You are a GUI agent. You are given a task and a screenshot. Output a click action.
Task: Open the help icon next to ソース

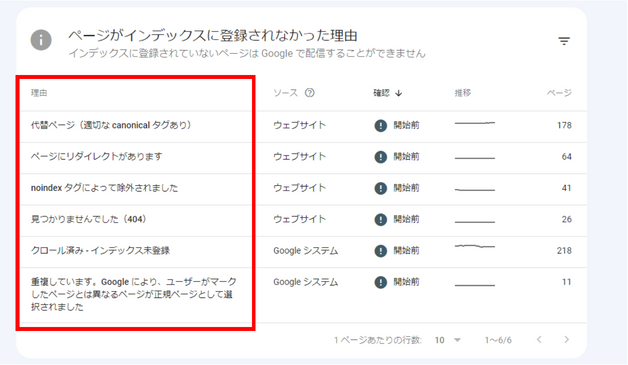tap(310, 93)
